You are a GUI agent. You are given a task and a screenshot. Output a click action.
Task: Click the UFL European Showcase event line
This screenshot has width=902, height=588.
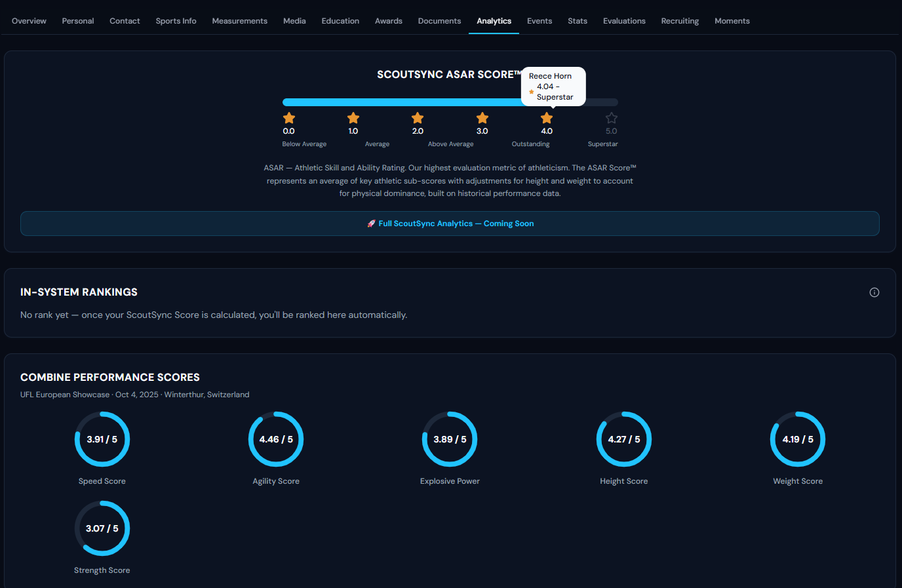click(135, 395)
